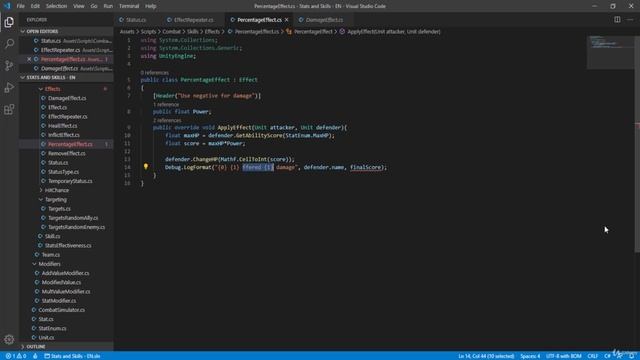Image resolution: width=640 pixels, height=360 pixels.
Task: Open Effect.cs in the file tree
Action: [x=57, y=107]
